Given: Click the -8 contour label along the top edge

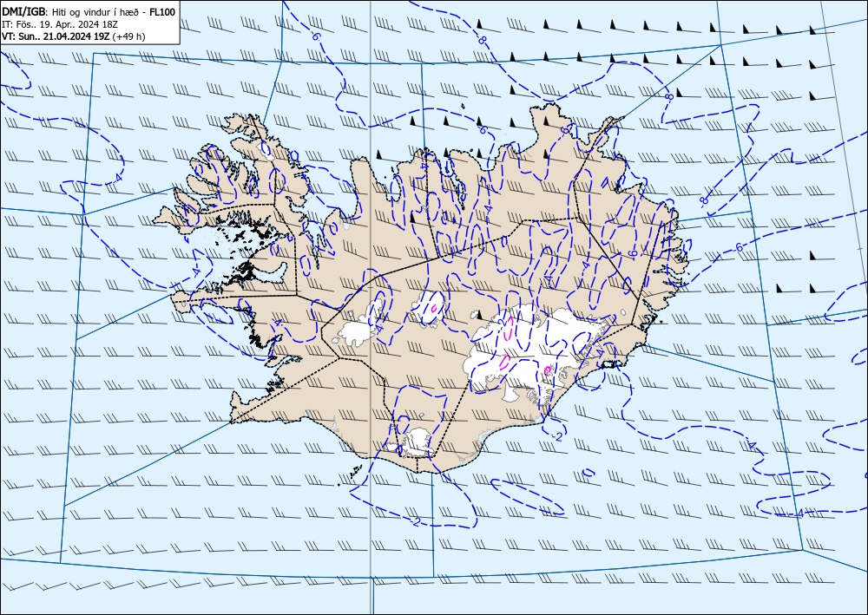Looking at the screenshot, I should pyautogui.click(x=481, y=40).
